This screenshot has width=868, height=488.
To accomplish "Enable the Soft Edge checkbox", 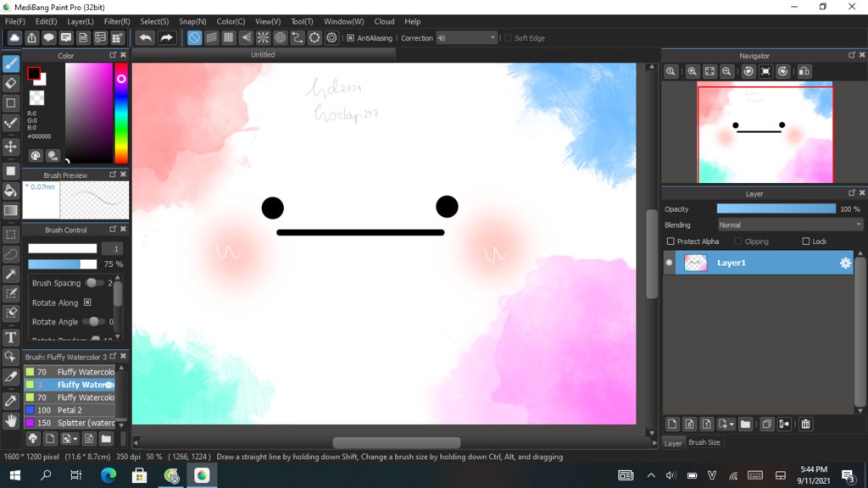I will click(508, 38).
